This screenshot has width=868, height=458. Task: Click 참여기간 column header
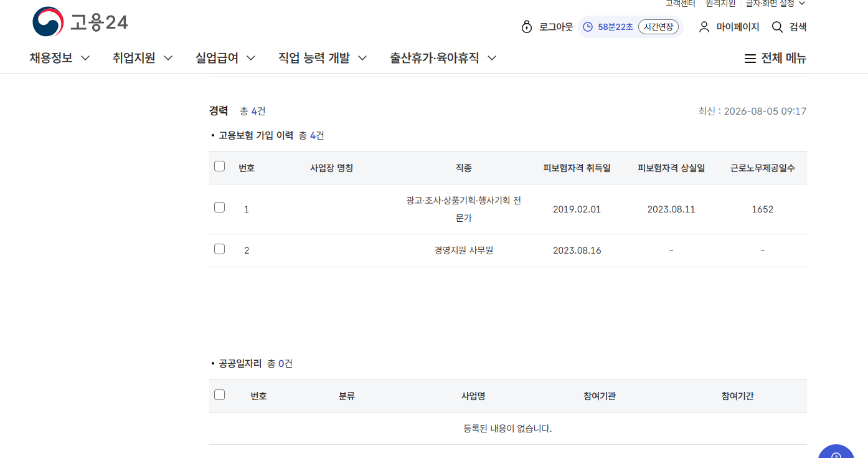(x=738, y=396)
